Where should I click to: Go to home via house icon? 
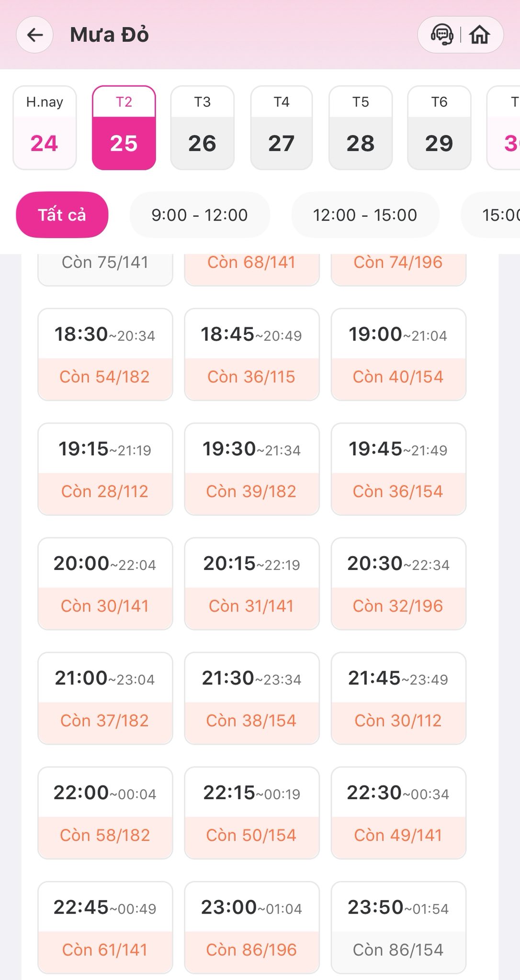tap(480, 35)
